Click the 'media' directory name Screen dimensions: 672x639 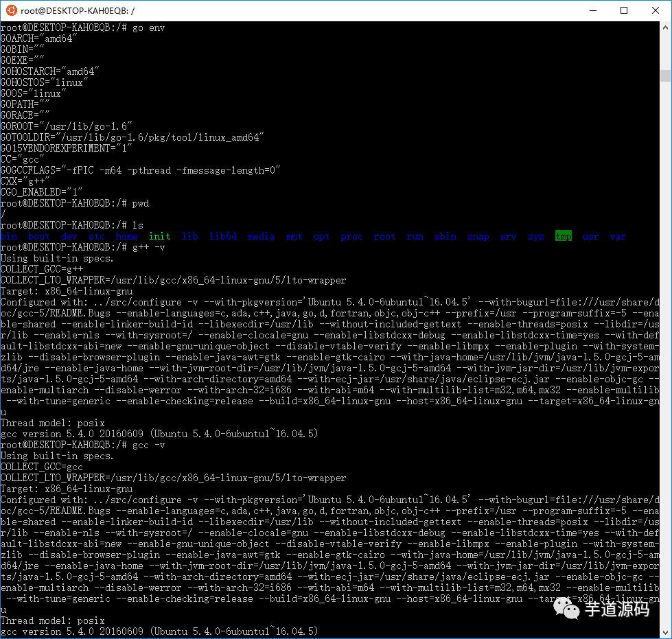261,237
